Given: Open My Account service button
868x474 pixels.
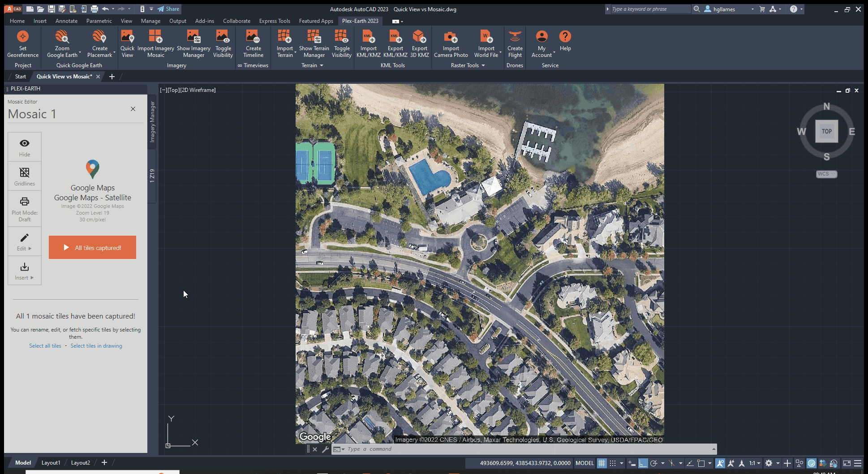Looking at the screenshot, I should (542, 44).
